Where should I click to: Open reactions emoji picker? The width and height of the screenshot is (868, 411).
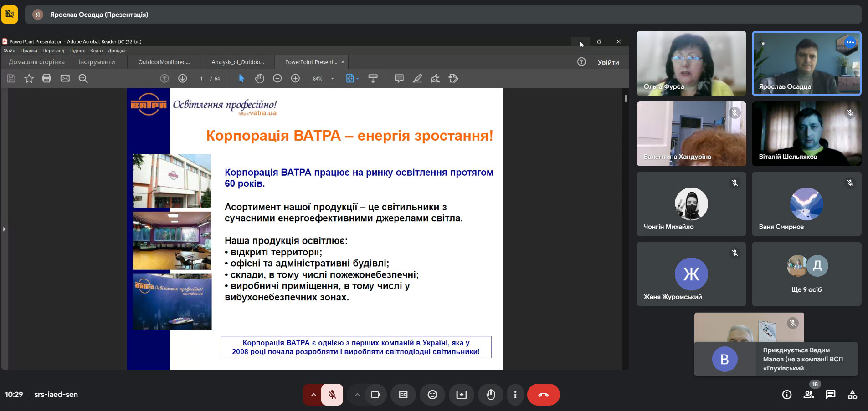point(432,395)
